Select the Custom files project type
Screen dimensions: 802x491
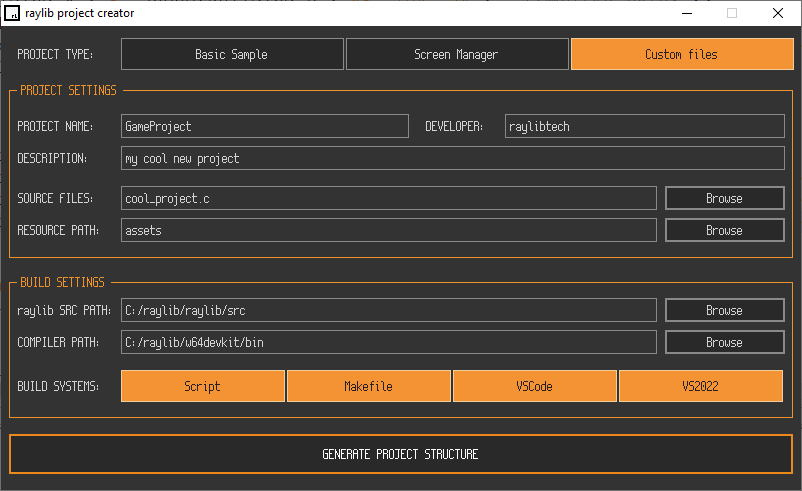(682, 54)
